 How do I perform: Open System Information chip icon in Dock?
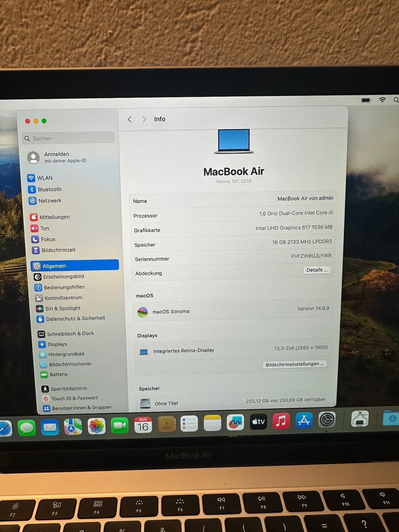360,419
